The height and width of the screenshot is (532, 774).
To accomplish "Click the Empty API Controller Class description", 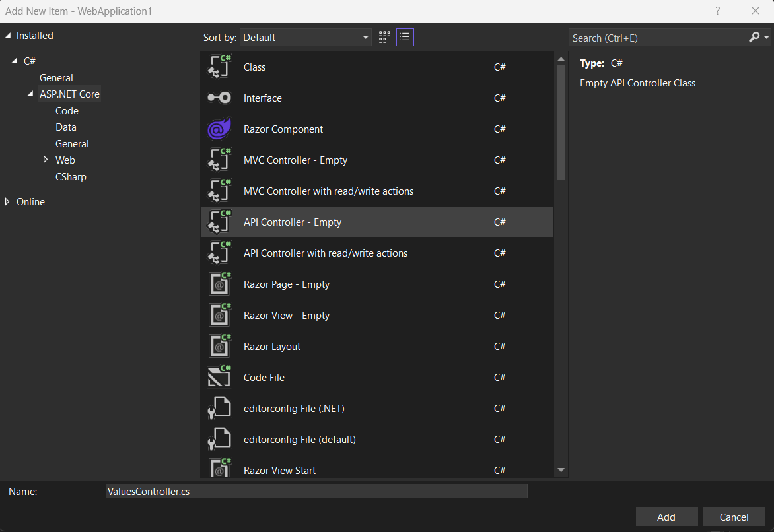I will (637, 83).
